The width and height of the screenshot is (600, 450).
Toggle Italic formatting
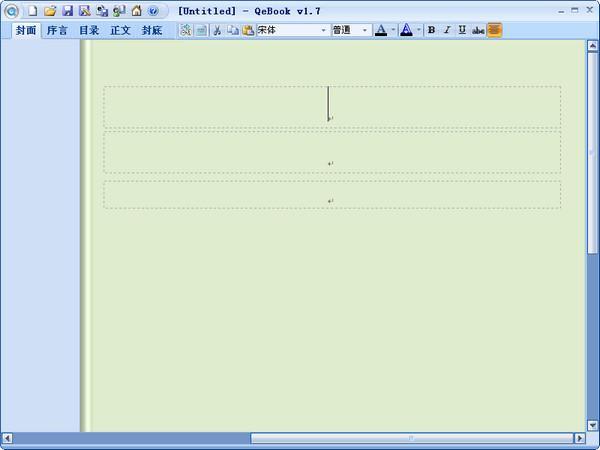coord(447,30)
